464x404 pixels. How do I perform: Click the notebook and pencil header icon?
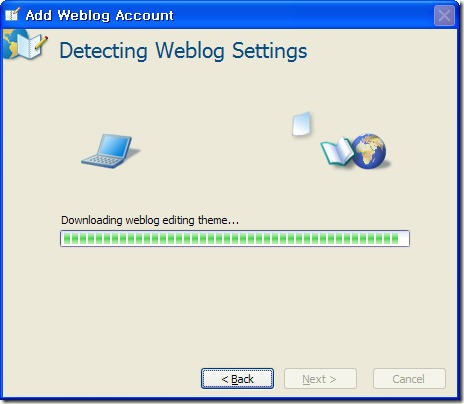(x=25, y=44)
